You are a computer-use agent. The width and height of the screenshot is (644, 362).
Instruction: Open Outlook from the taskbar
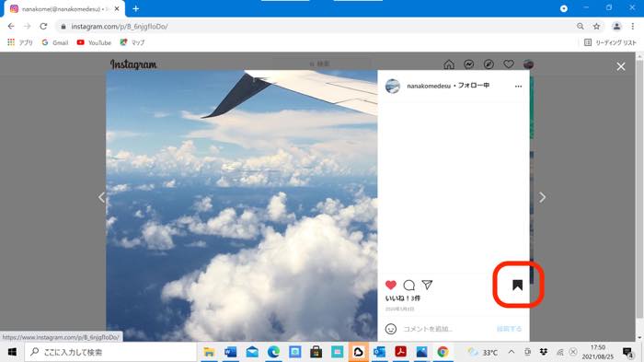point(379,352)
